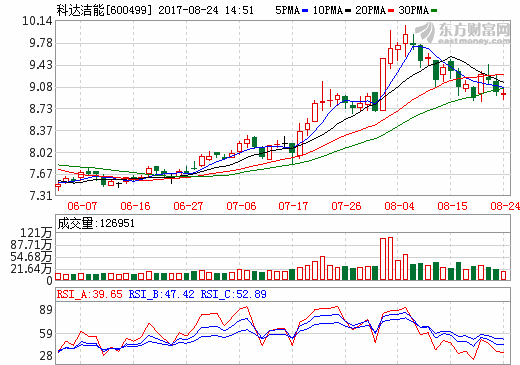
Task: Click the stock title 科达洁能[600499]
Action: [x=104, y=10]
